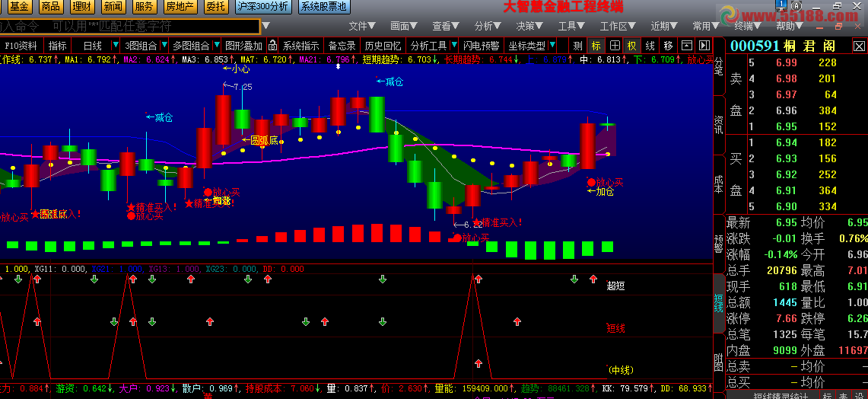
Task: Click the grid layout icon beside 标
Action: 615,46
